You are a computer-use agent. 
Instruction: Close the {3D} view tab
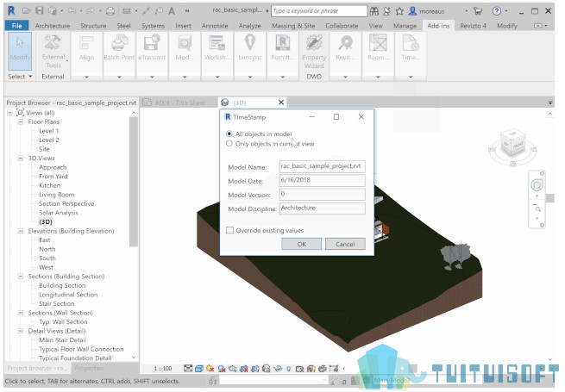[281, 103]
